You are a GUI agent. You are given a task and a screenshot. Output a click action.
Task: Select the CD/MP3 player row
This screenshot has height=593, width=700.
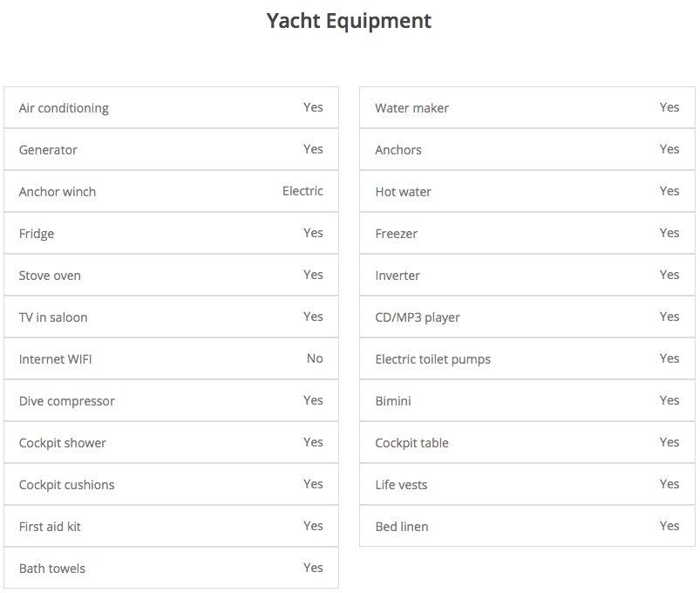point(527,317)
